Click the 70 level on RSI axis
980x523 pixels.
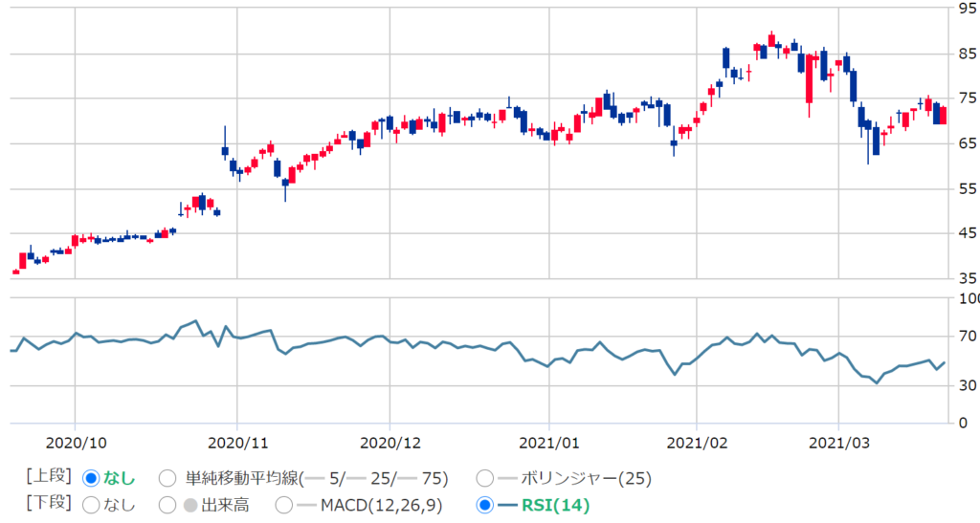point(965,336)
